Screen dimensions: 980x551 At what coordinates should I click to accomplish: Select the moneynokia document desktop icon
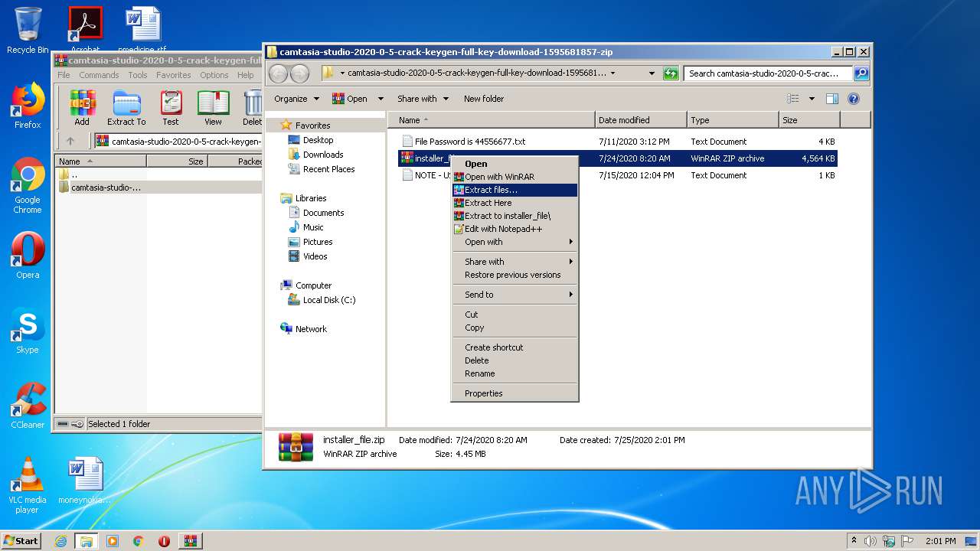click(84, 481)
